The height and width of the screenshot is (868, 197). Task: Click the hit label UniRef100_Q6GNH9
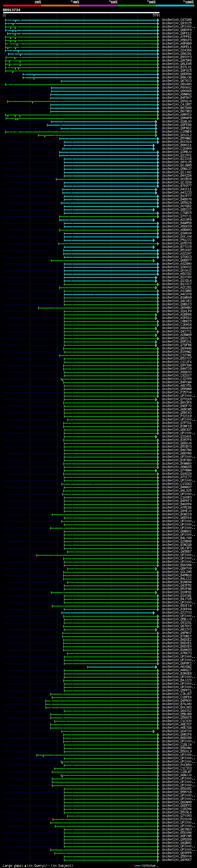click(x=177, y=802)
